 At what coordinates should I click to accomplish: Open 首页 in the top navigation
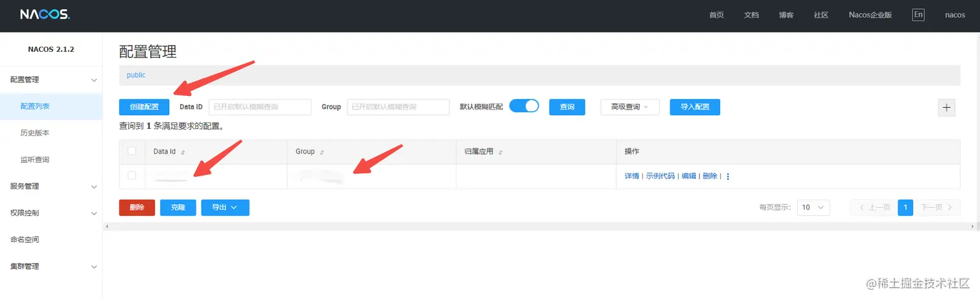716,15
